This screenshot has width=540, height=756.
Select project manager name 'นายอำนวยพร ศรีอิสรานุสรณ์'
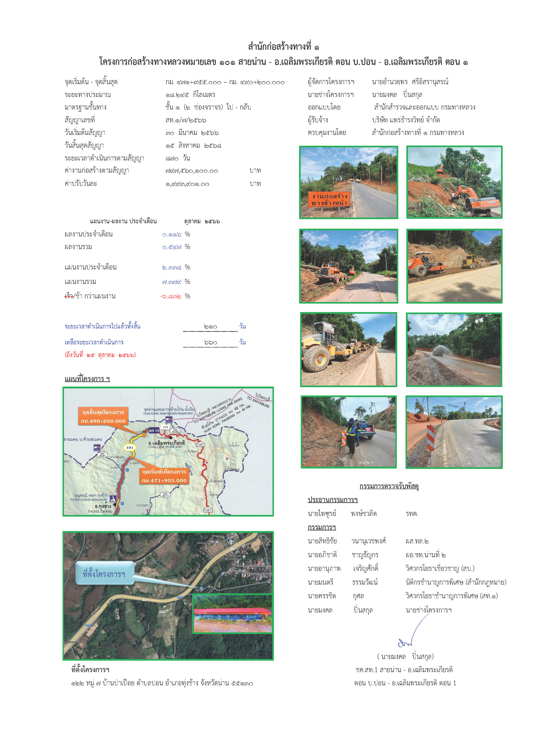click(410, 82)
